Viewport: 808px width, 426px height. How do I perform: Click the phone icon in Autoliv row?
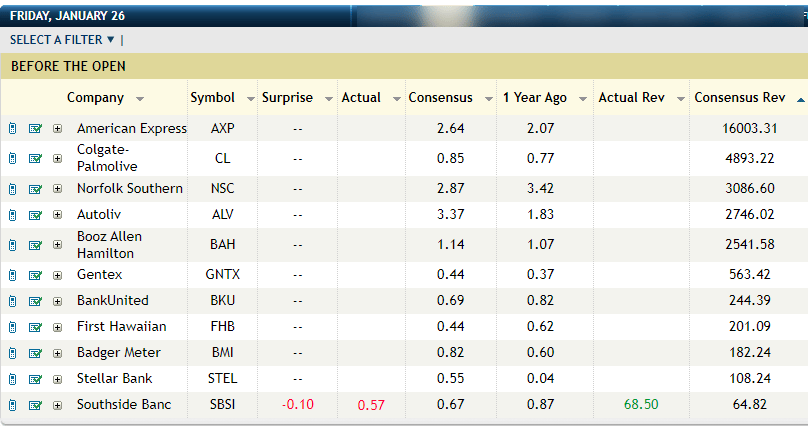click(x=12, y=215)
